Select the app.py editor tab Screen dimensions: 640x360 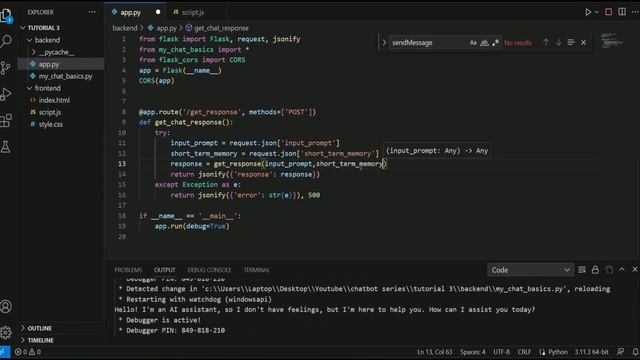(x=131, y=13)
